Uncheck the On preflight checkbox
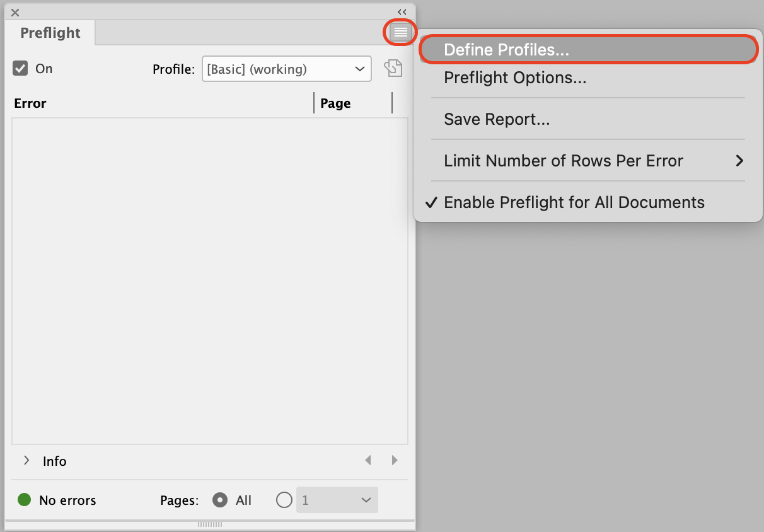The image size is (764, 532). tap(20, 69)
